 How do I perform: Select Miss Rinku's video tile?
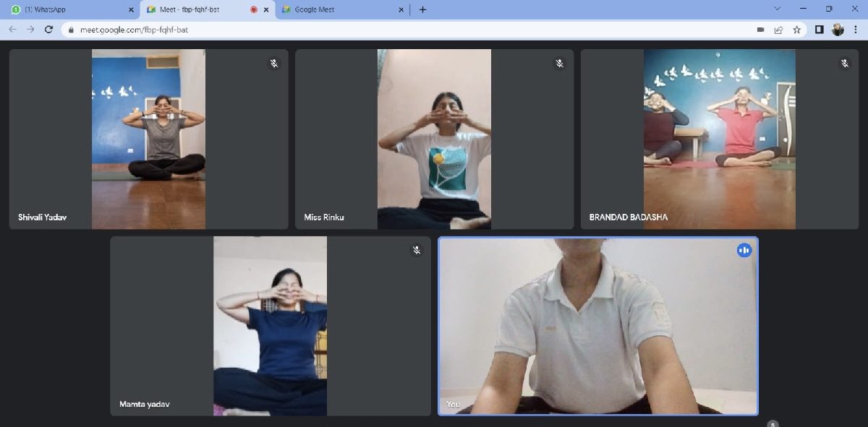click(434, 139)
